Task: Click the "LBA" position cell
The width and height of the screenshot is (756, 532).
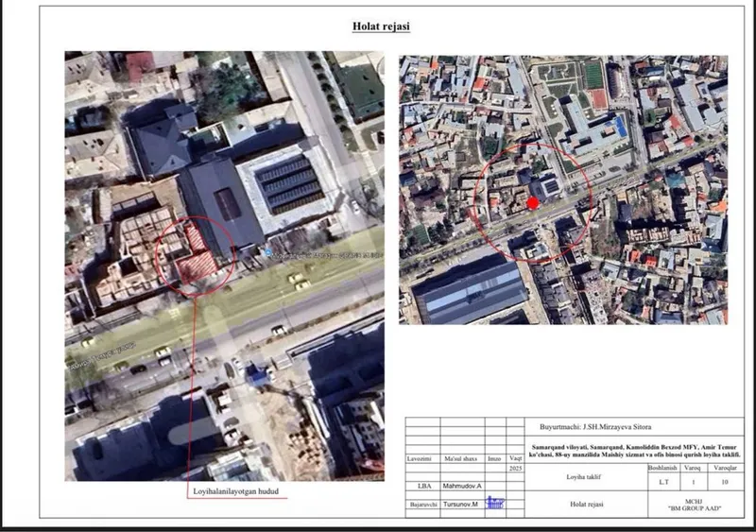Action: (424, 487)
